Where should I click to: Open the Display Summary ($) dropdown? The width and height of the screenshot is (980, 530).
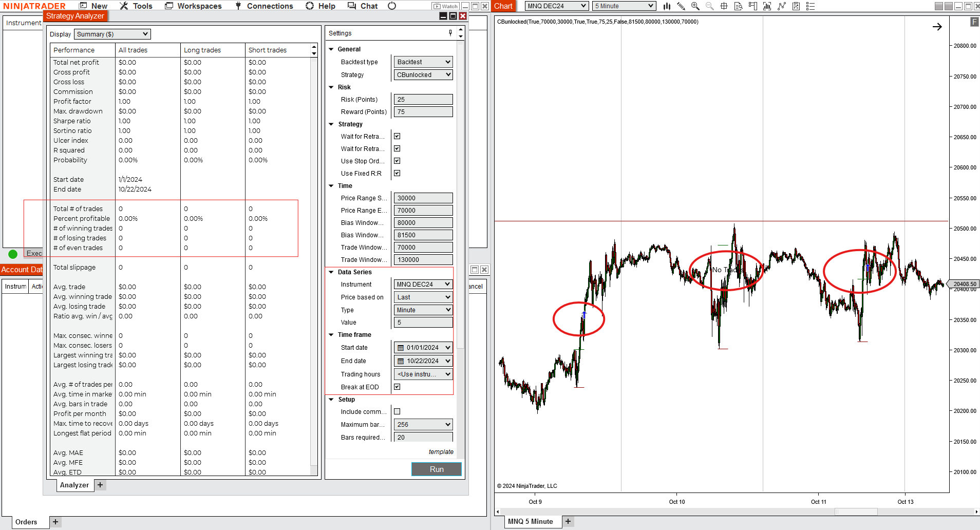click(112, 34)
